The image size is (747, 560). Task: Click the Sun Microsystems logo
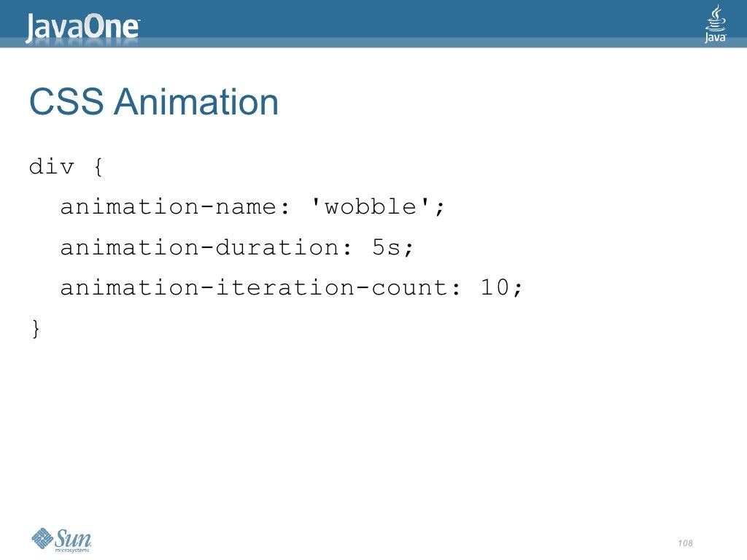pyautogui.click(x=61, y=540)
